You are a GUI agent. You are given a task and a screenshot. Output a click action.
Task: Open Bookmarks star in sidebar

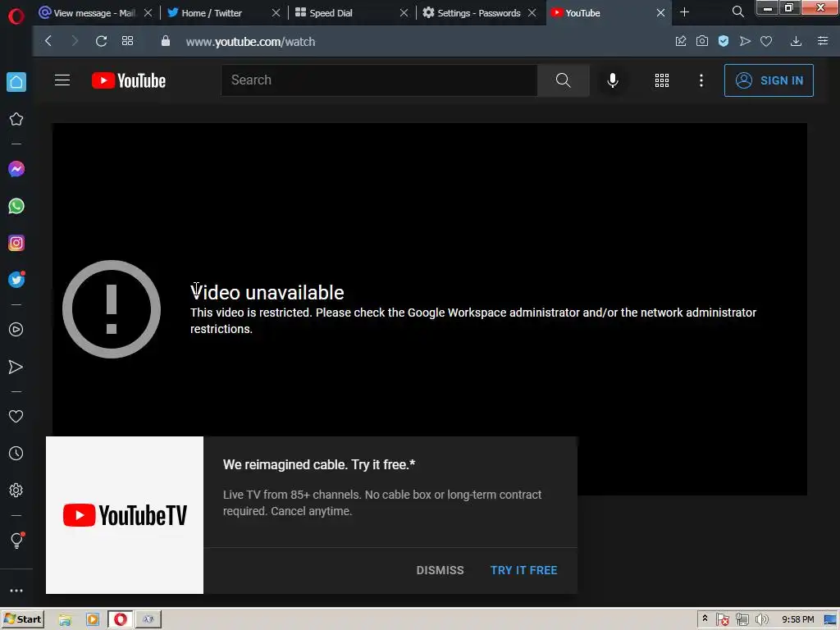tap(16, 119)
